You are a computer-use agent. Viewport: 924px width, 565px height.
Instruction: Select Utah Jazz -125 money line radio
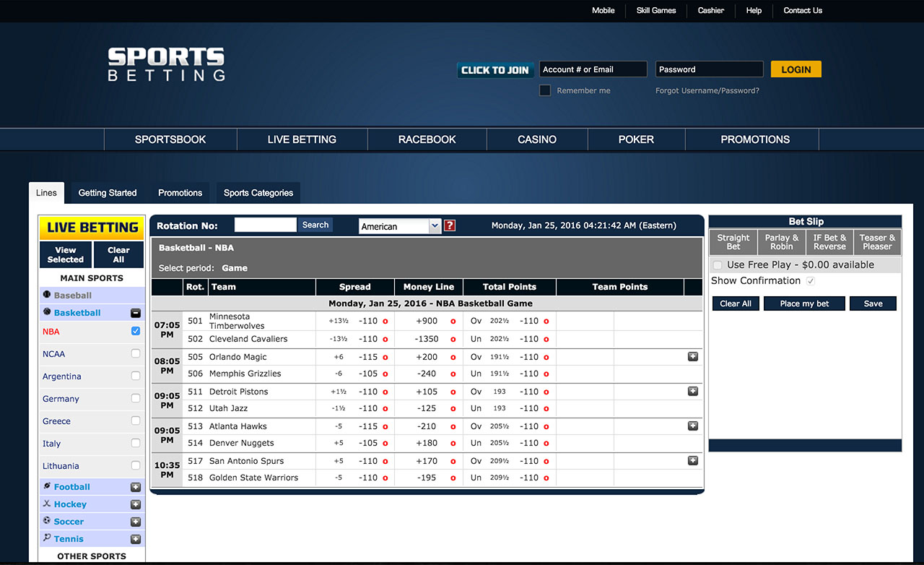[453, 409]
